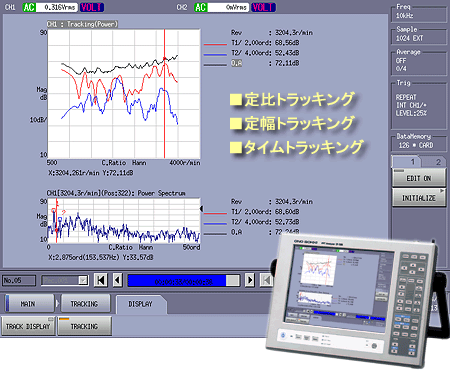Click the MAIN menu button
Screen dimensions: 450x374
(x=29, y=304)
